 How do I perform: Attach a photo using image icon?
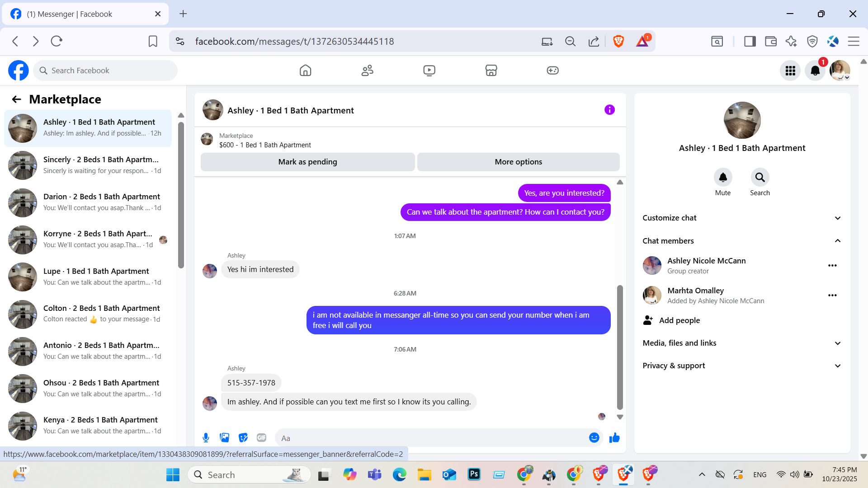pos(225,437)
